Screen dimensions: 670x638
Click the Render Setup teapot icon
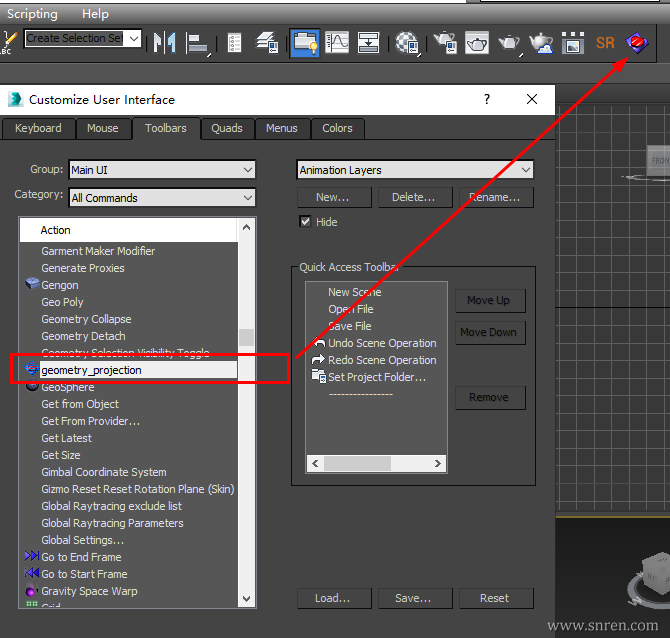click(x=445, y=42)
